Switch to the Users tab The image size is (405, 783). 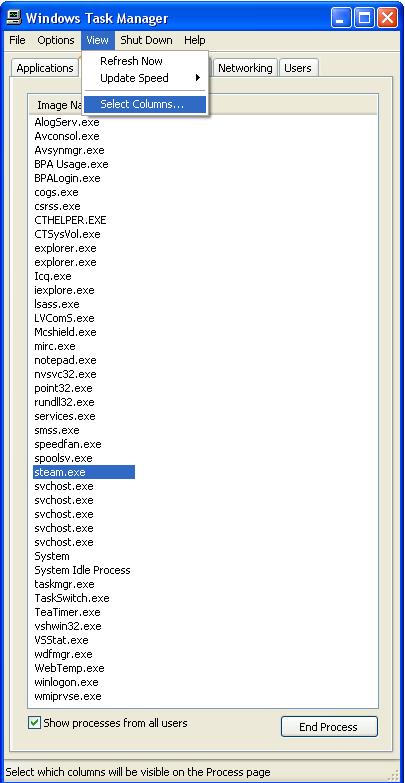298,68
